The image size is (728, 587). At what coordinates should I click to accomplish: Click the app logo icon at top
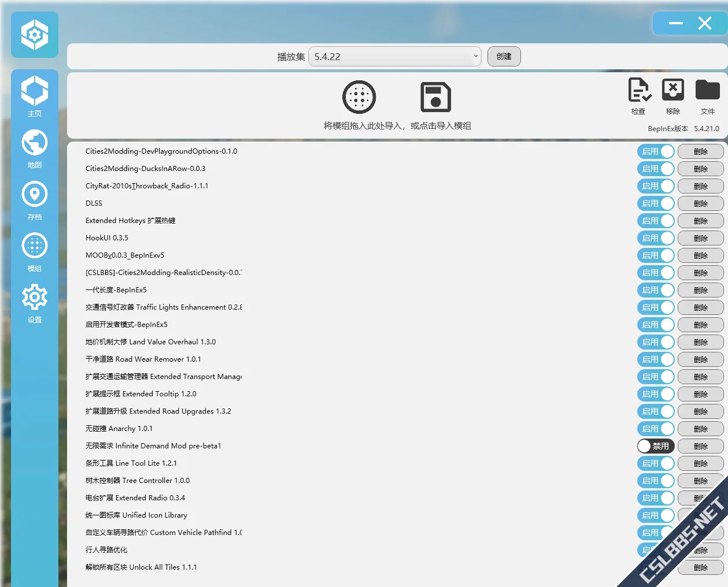pyautogui.click(x=35, y=35)
